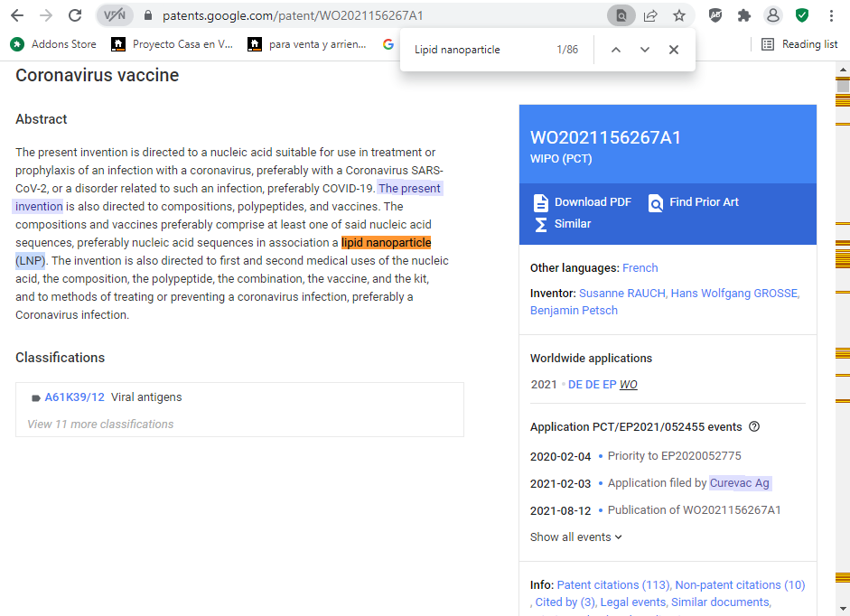Open the browser extensions puzzle icon
The width and height of the screenshot is (850, 616).
pyautogui.click(x=744, y=15)
